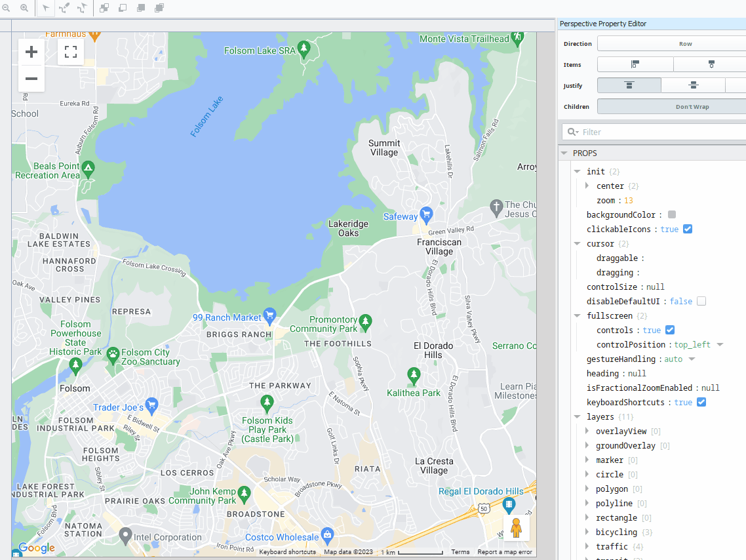
Task: Click the Street View pegman icon
Action: tap(516, 528)
